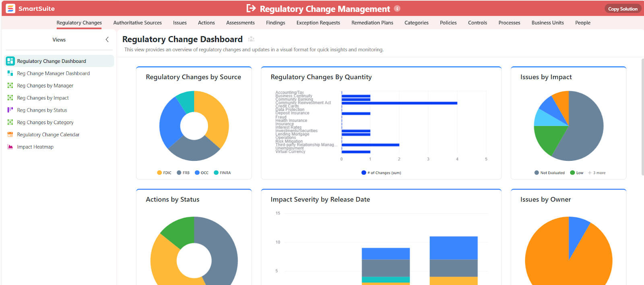
Task: Go to the People tab
Action: tap(582, 23)
